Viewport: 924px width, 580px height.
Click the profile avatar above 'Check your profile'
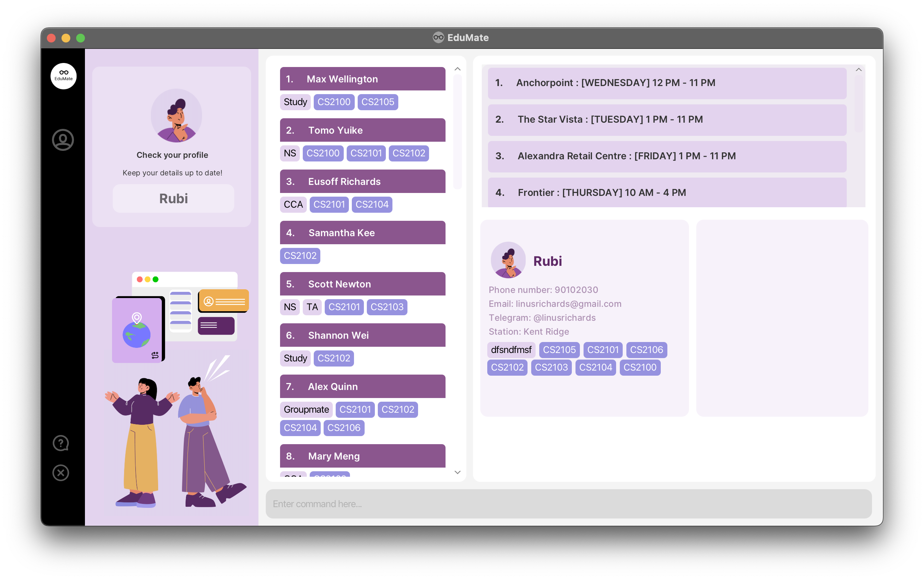click(176, 116)
